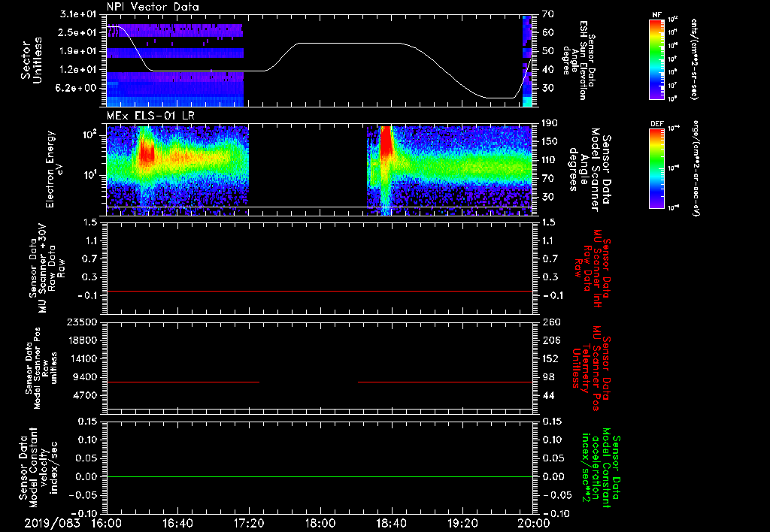This screenshot has height=532, width=770.
Task: Click the 'Model Scanner Angle degrees' label
Action: click(x=584, y=170)
